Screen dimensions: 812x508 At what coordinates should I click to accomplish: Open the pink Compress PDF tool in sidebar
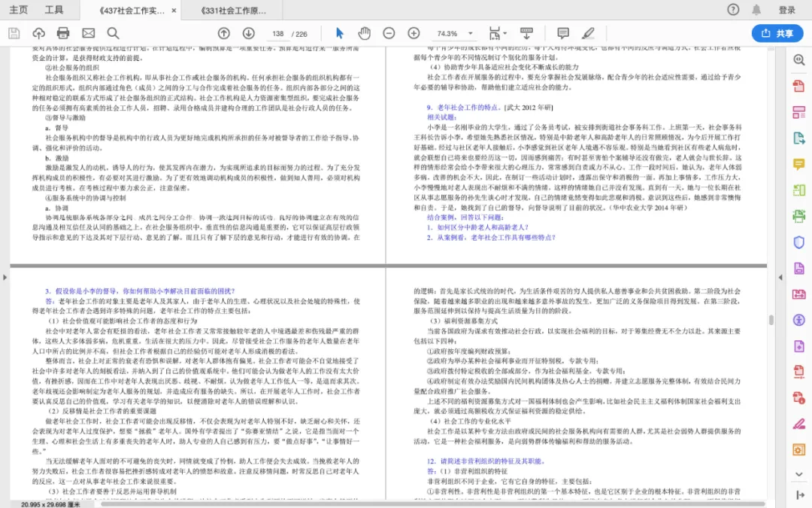pos(799,294)
